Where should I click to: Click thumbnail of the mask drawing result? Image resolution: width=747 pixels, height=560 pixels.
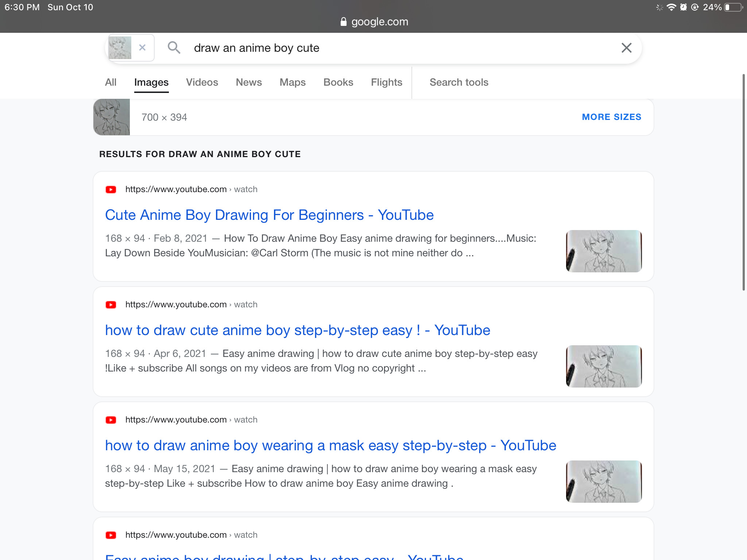tap(604, 481)
